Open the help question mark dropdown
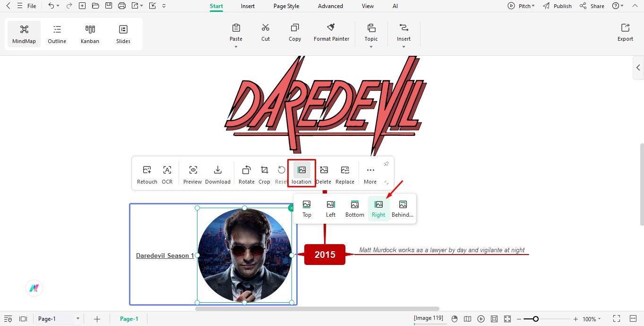The width and height of the screenshot is (644, 326). (618, 6)
